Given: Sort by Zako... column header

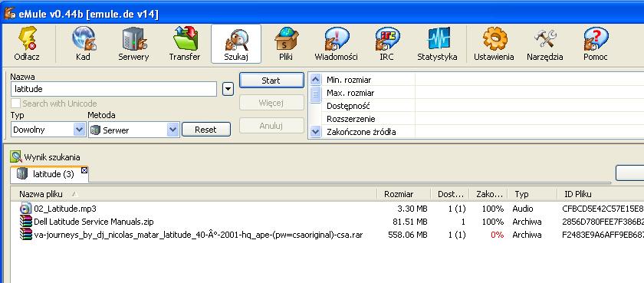Looking at the screenshot, I should [489, 194].
